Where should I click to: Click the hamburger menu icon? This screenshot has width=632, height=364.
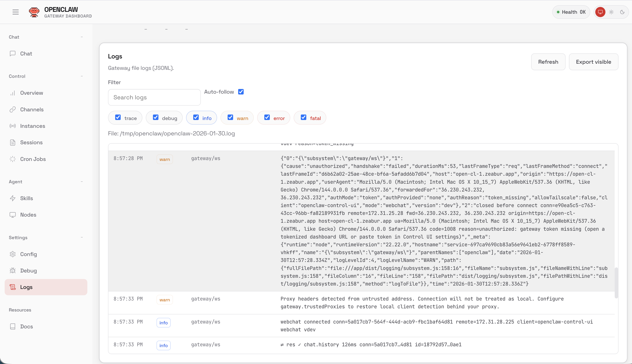pos(15,12)
